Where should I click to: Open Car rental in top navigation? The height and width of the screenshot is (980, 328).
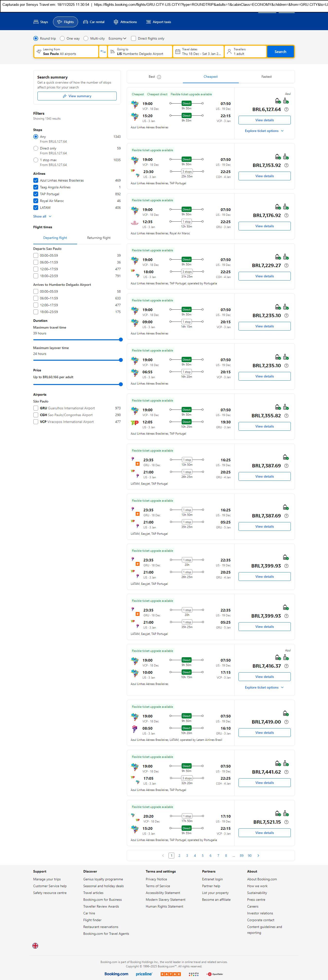point(94,22)
